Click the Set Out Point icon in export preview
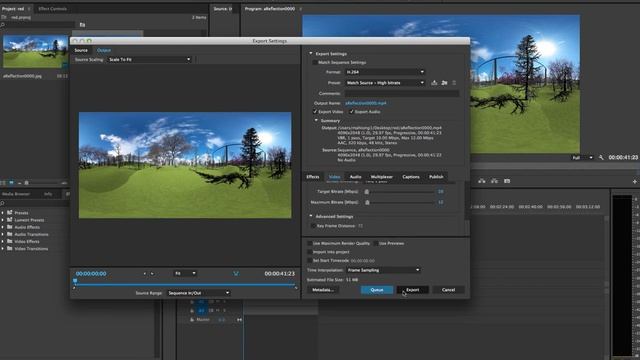 (152, 273)
